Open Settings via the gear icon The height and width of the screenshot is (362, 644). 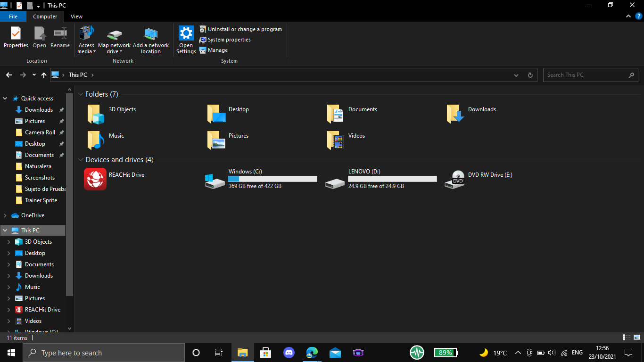[x=186, y=34]
